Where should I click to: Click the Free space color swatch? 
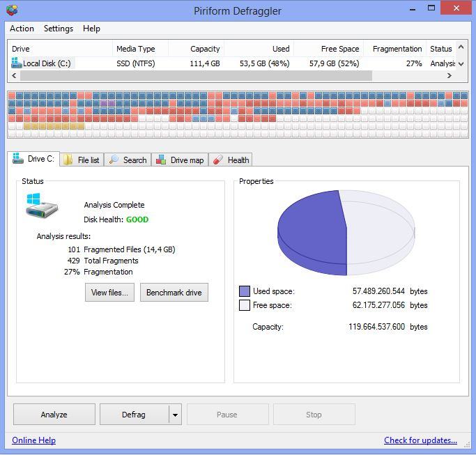pyautogui.click(x=245, y=305)
